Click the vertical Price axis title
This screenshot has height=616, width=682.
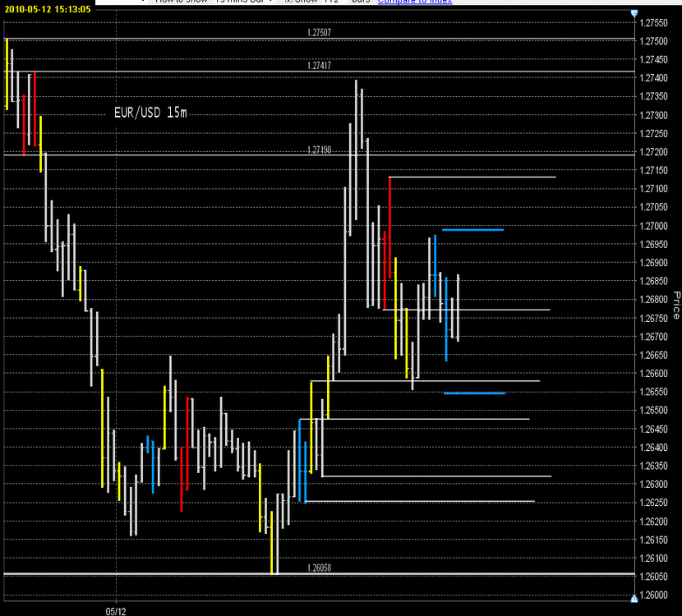click(676, 306)
